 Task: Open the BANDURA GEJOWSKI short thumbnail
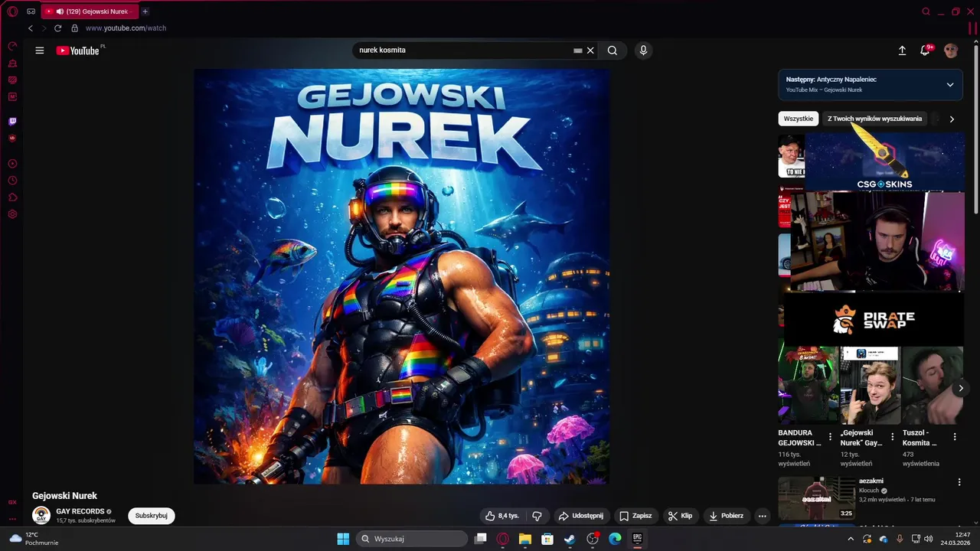808,385
